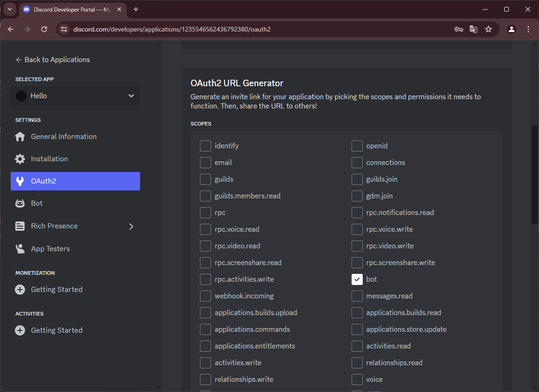Open the tab search dropdown arrow
The image size is (539, 392).
coord(9,9)
